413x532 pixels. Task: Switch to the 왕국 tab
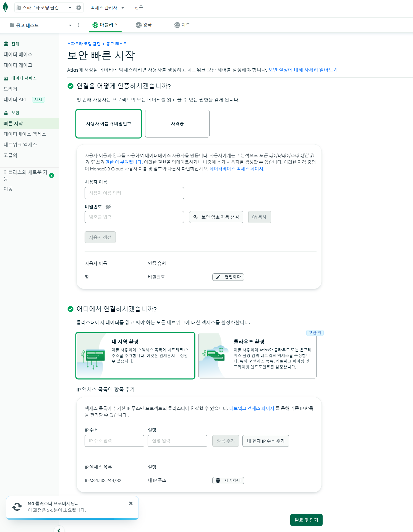pyautogui.click(x=143, y=25)
